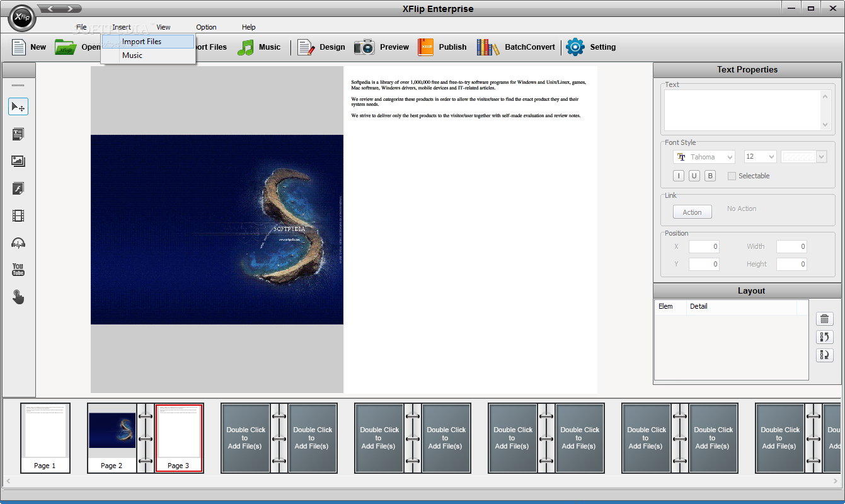Select the film strip video tool

click(x=18, y=216)
